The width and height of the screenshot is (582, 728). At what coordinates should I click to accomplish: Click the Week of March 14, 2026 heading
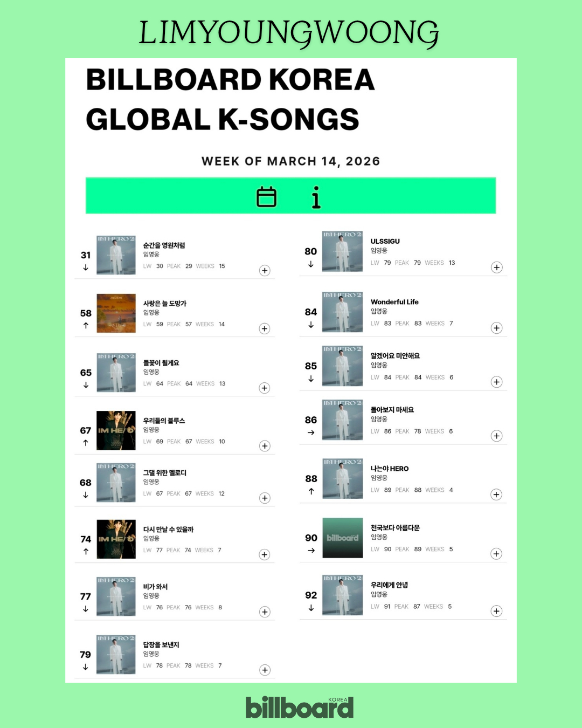(290, 161)
